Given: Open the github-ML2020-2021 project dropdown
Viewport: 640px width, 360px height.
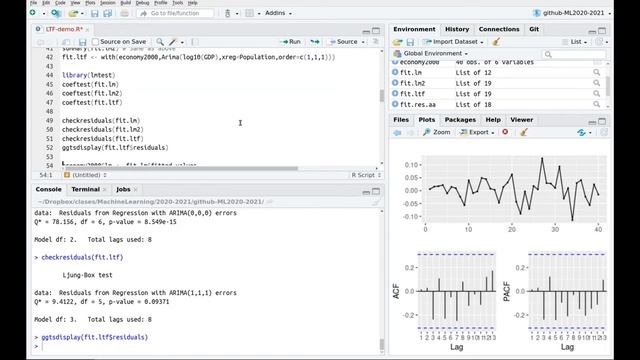Looking at the screenshot, I should pyautogui.click(x=572, y=13).
